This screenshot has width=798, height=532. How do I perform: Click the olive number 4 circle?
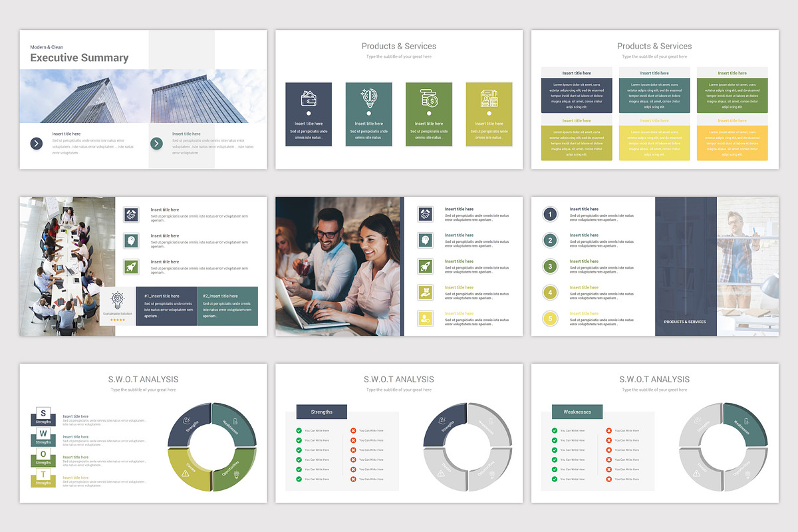(549, 292)
